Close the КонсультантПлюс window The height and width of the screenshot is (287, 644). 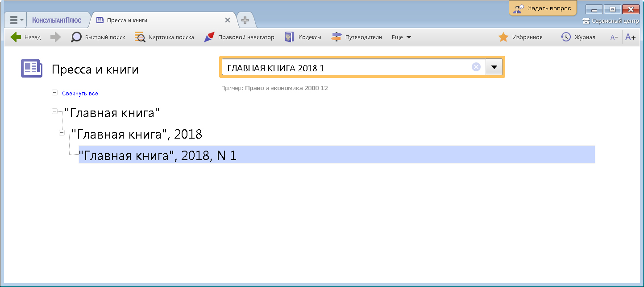(631, 9)
